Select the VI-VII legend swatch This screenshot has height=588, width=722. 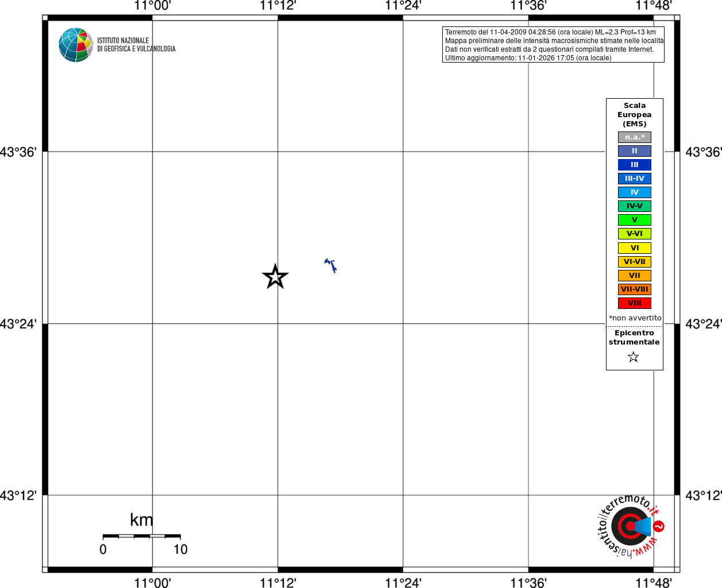click(635, 262)
